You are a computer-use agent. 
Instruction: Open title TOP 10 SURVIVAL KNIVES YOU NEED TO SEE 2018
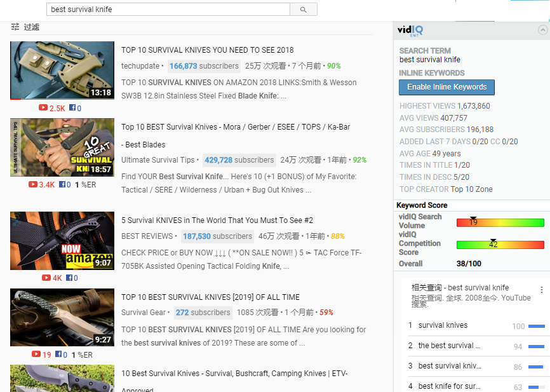click(x=208, y=50)
